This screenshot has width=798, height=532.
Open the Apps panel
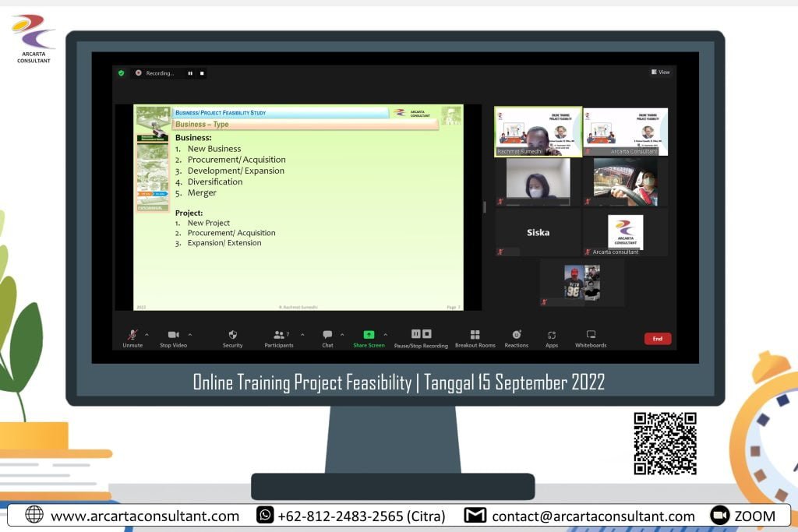(x=552, y=335)
